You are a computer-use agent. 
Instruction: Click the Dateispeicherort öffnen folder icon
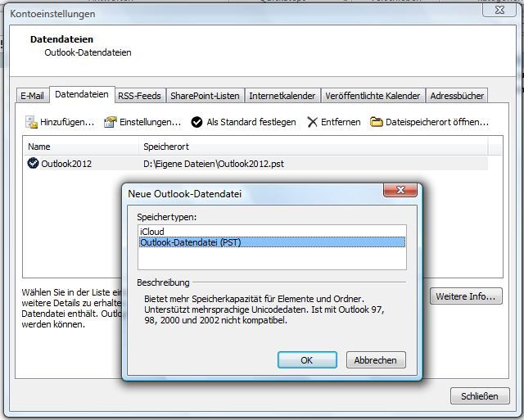(x=377, y=122)
